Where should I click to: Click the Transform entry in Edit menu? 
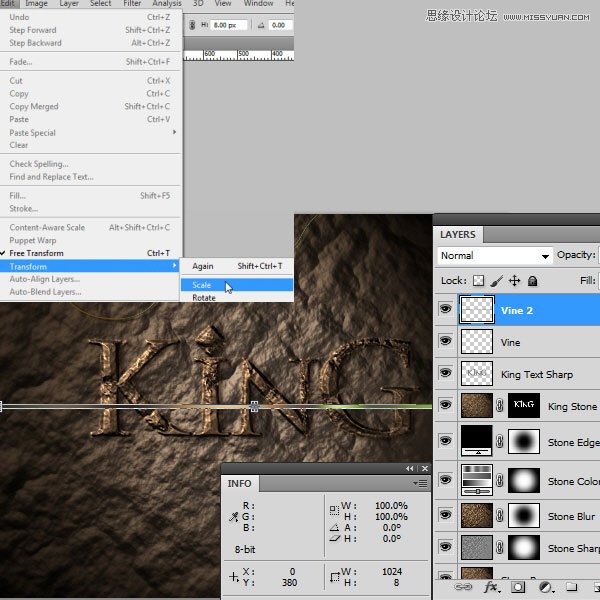click(x=91, y=266)
